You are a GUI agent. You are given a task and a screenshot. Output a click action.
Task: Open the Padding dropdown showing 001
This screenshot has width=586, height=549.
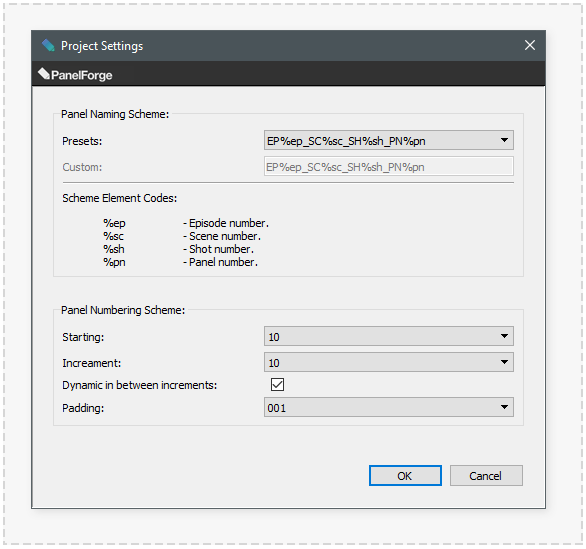(x=389, y=407)
